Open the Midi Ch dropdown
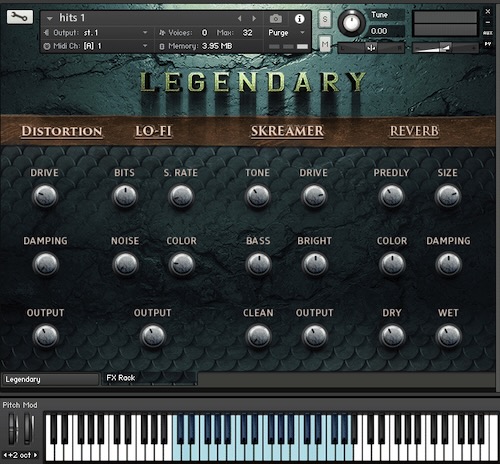 coord(96,46)
